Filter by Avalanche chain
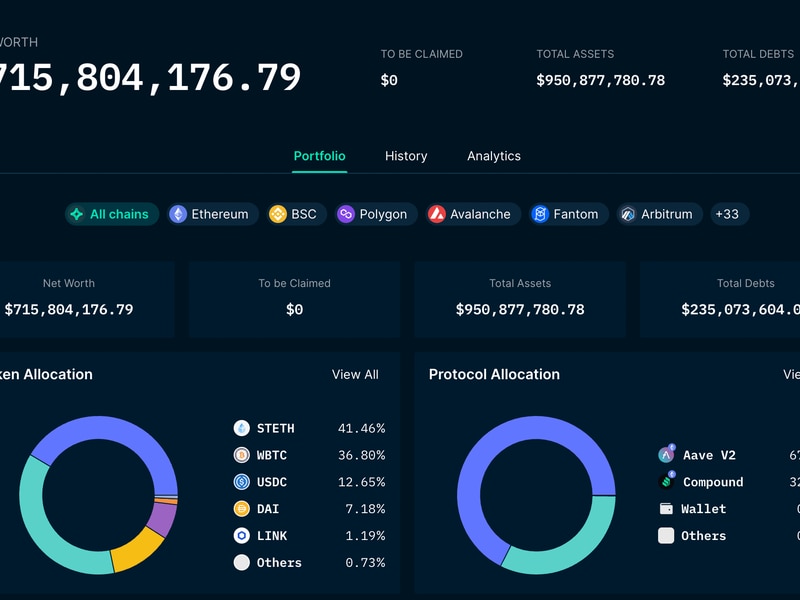 (473, 214)
